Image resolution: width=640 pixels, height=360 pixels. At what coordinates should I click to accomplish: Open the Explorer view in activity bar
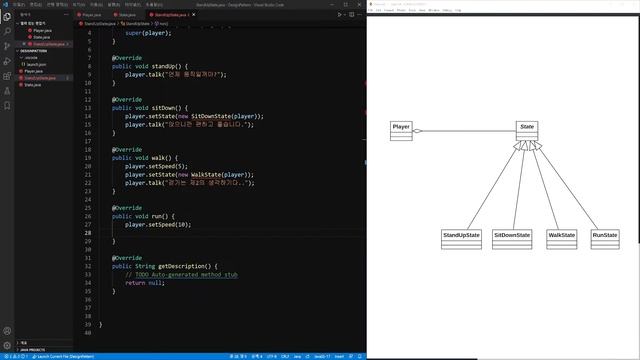coord(7,17)
